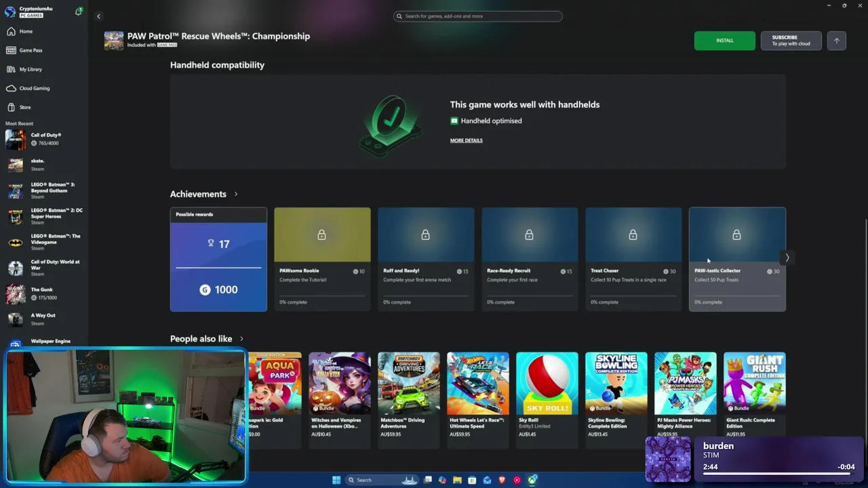Click Subscribe to play with cloud
Image resolution: width=868 pixels, height=488 pixels.
pos(791,41)
